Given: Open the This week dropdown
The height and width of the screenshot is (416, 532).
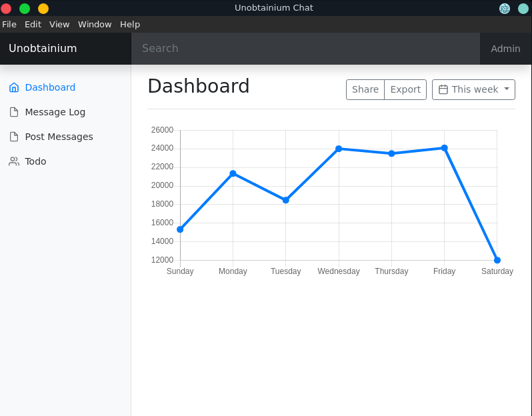Looking at the screenshot, I should [x=473, y=89].
